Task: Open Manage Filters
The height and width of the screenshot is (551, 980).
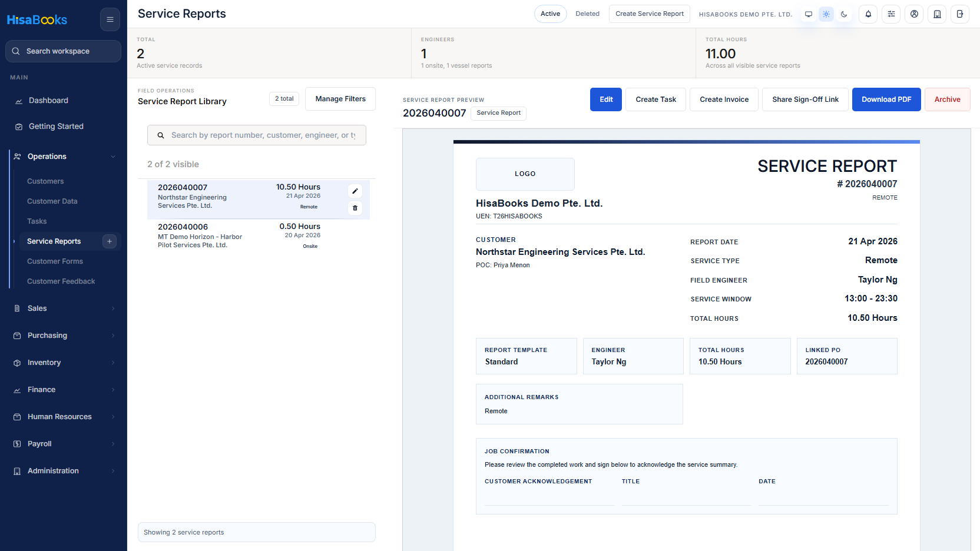Action: coord(340,99)
